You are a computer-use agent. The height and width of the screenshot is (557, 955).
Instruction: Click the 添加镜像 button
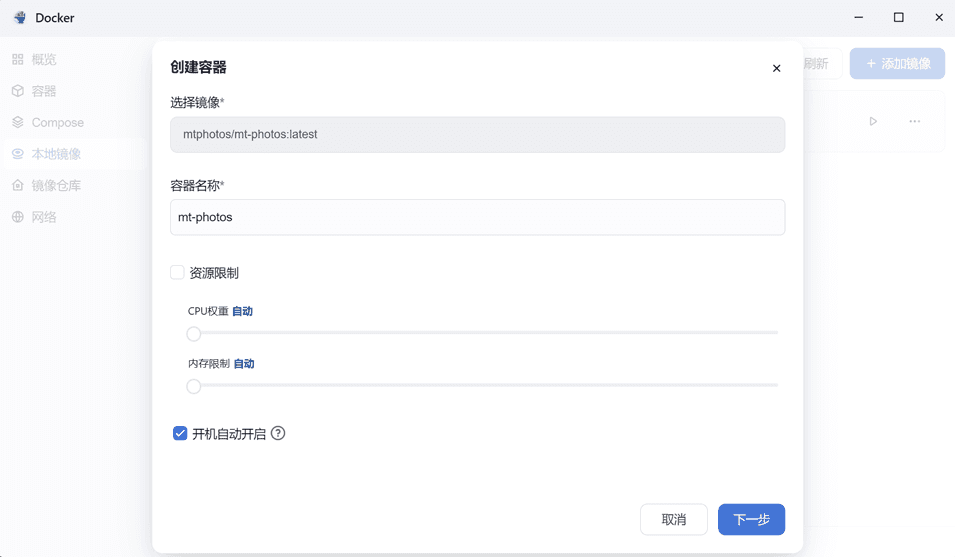click(897, 63)
